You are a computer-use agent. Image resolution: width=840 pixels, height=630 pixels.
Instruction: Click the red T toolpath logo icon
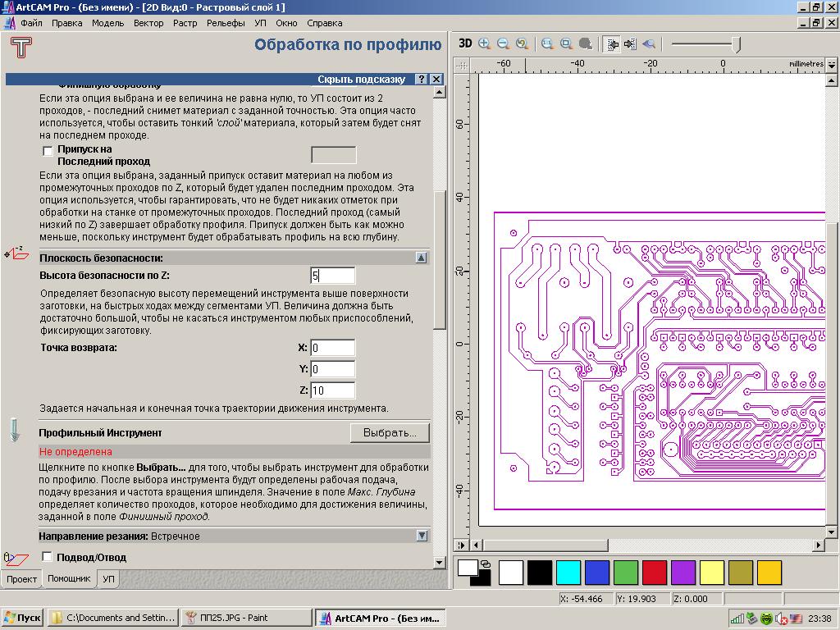(21, 48)
